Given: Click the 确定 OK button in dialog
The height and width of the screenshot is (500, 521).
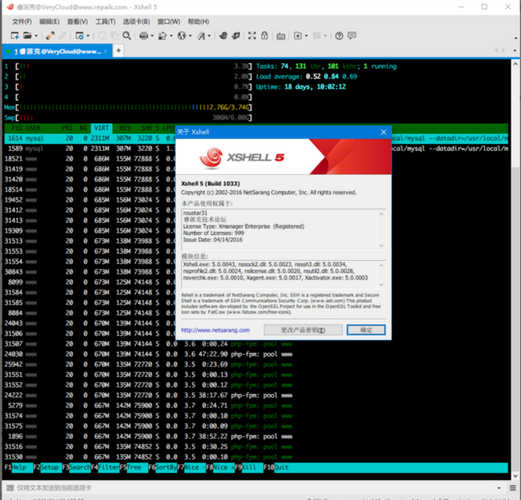Looking at the screenshot, I should pos(366,330).
